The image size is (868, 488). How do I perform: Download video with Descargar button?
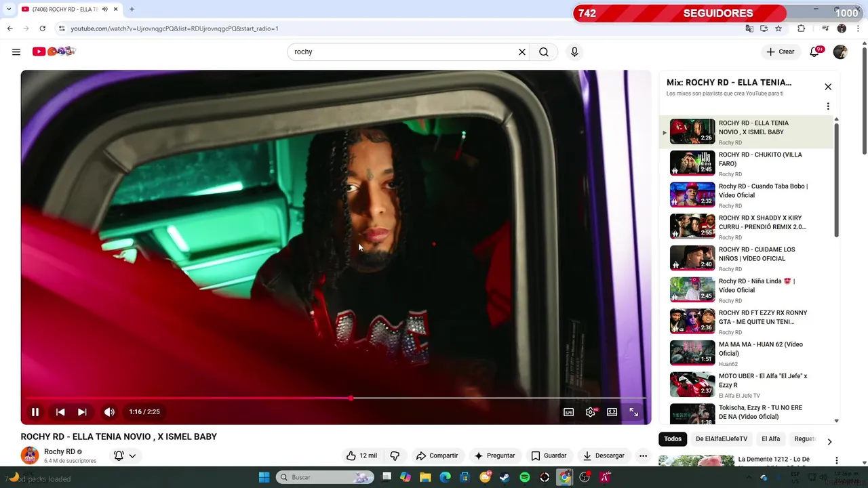tap(604, 455)
